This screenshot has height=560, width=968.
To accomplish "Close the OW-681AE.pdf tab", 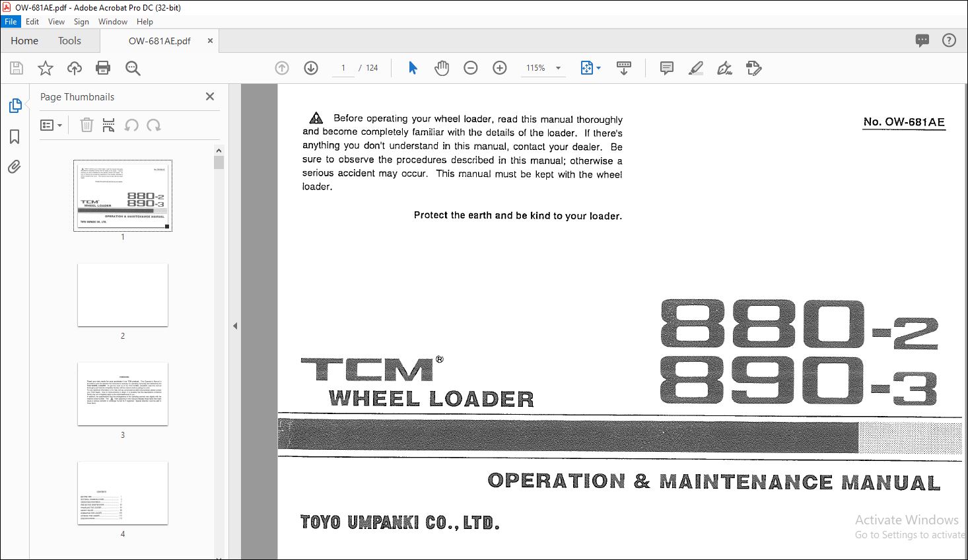I will [210, 40].
